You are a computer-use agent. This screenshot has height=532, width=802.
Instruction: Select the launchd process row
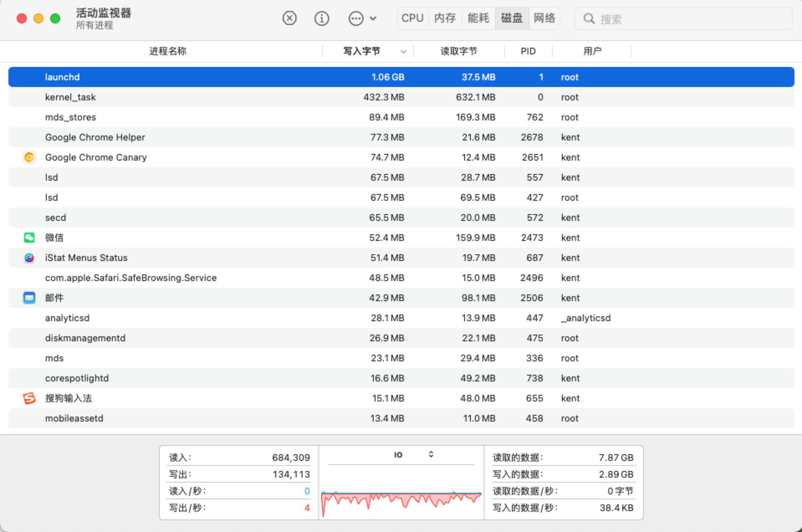pos(401,77)
